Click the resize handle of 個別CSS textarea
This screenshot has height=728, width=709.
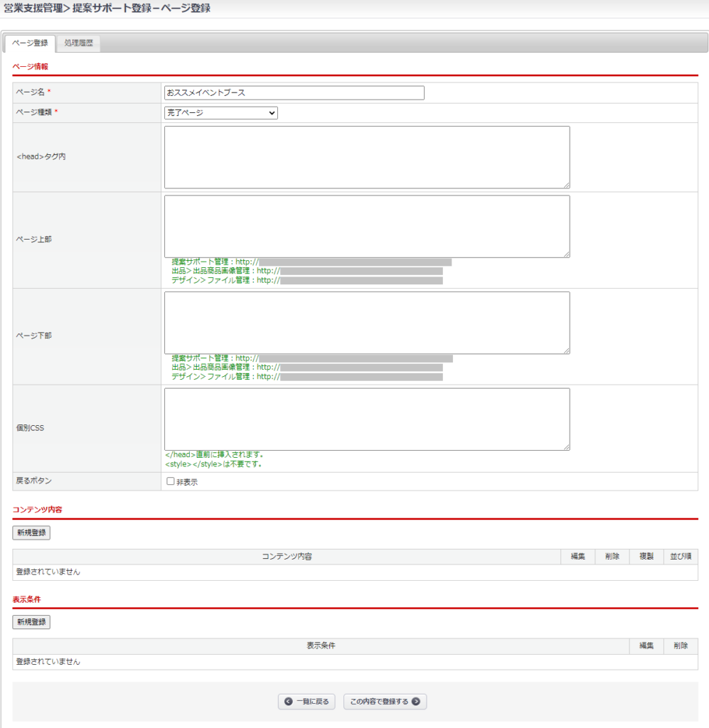[x=567, y=447]
